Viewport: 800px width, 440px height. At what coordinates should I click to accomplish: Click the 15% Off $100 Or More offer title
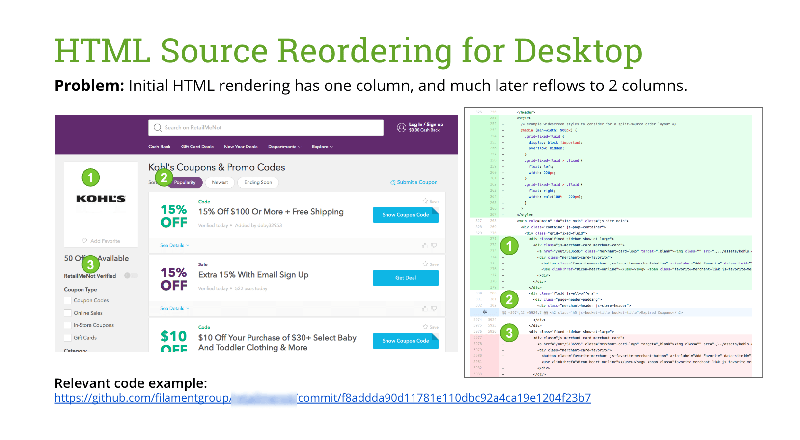coord(270,212)
